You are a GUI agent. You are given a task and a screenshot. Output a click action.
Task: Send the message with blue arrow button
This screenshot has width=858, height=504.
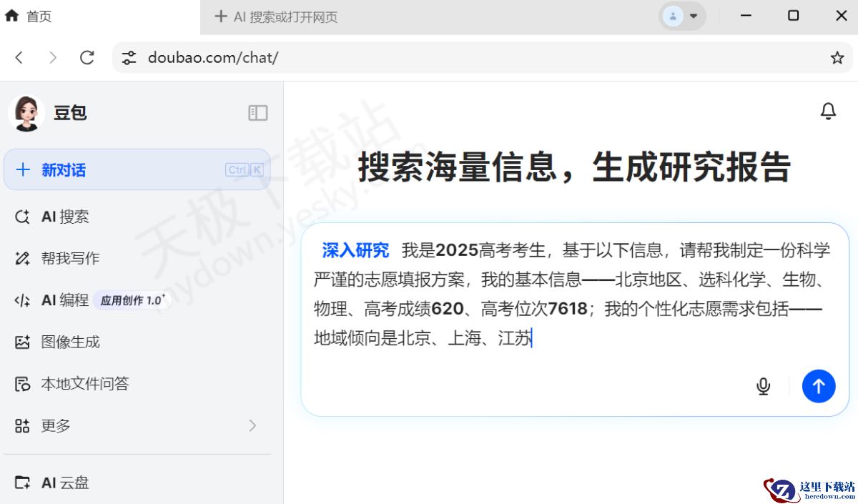pyautogui.click(x=819, y=386)
